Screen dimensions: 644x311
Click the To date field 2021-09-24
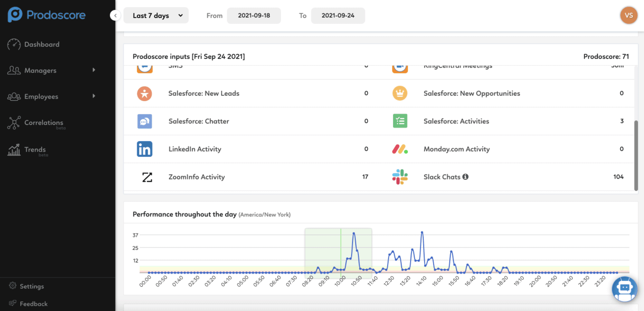[x=338, y=15]
